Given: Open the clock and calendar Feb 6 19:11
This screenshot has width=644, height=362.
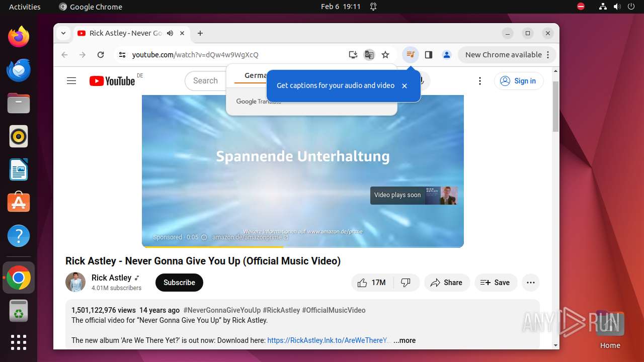Looking at the screenshot, I should 341,7.
